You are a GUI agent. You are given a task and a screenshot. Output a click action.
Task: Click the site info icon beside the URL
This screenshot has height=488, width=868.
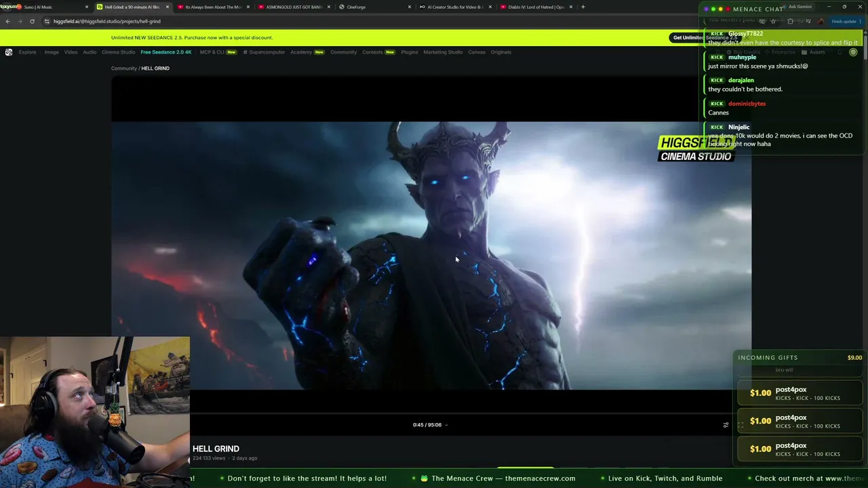coord(46,21)
